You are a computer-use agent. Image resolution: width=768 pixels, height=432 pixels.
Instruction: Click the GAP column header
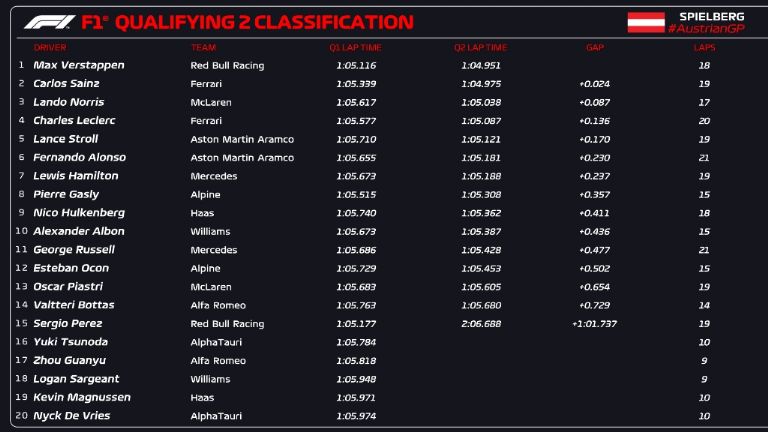pos(595,47)
